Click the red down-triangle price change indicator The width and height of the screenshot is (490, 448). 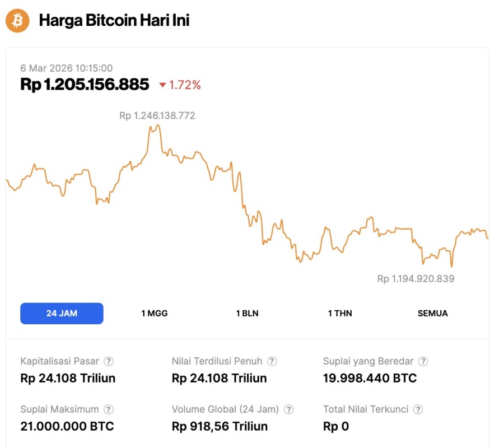(x=163, y=85)
